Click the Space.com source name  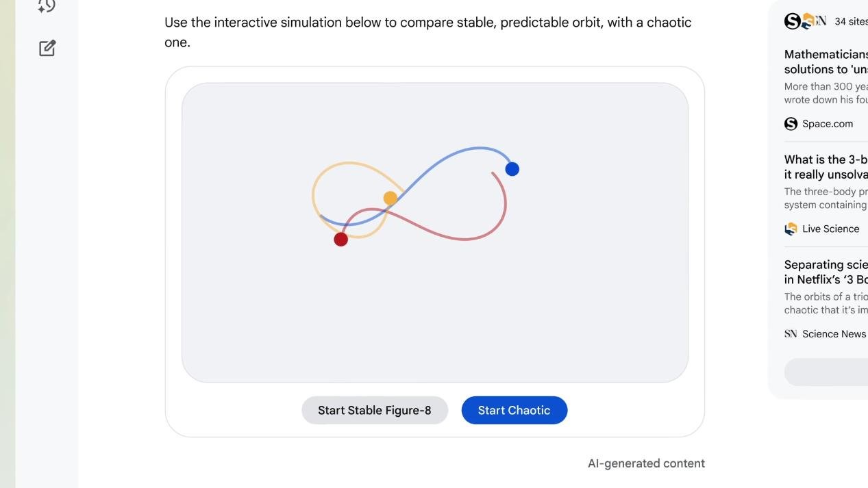828,124
